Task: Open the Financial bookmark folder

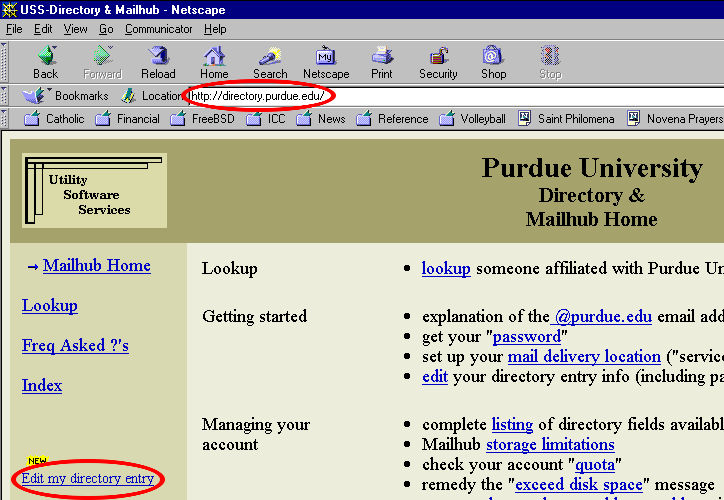Action: 127,119
